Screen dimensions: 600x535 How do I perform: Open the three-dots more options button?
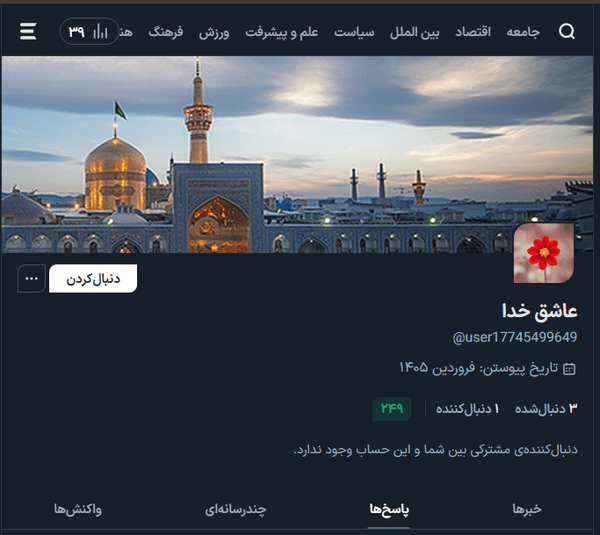[31, 278]
